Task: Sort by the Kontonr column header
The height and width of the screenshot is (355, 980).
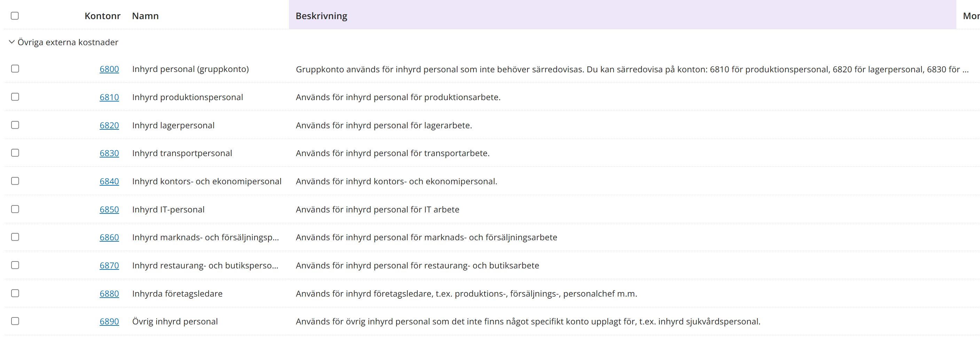Action: pyautogui.click(x=102, y=16)
